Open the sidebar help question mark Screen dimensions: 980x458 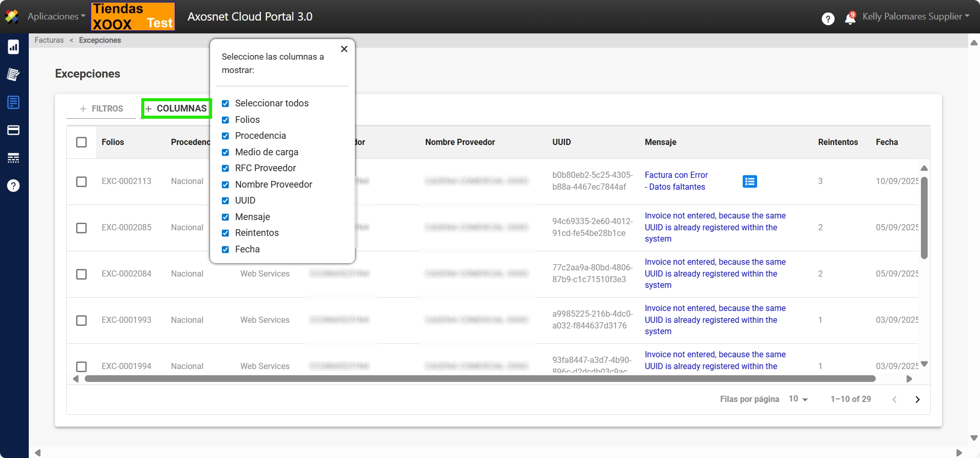[13, 186]
